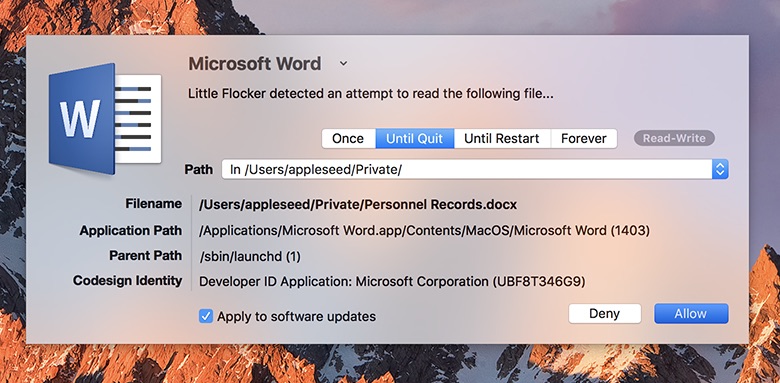Choose the Forever duration option
The image size is (780, 383).
[584, 138]
